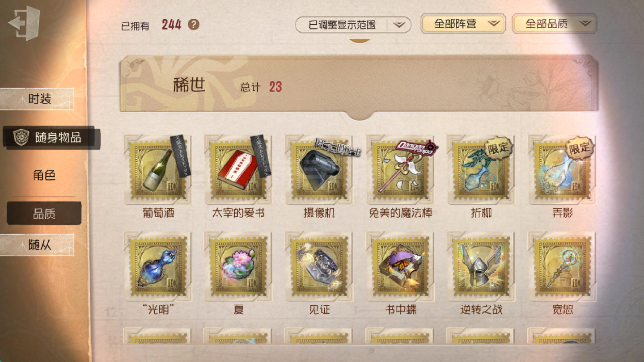This screenshot has width=644, height=362.
Task: Open the 随身物品 category tab
Action: (x=51, y=137)
